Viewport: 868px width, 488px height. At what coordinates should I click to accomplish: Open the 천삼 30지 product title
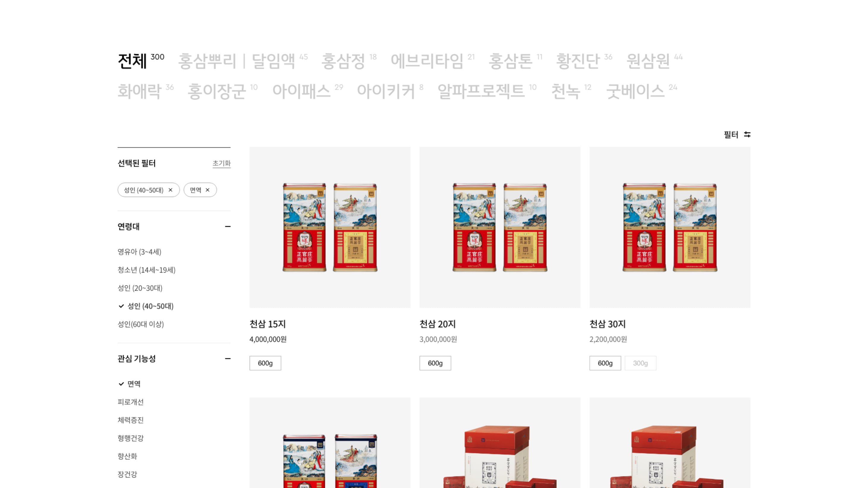607,324
